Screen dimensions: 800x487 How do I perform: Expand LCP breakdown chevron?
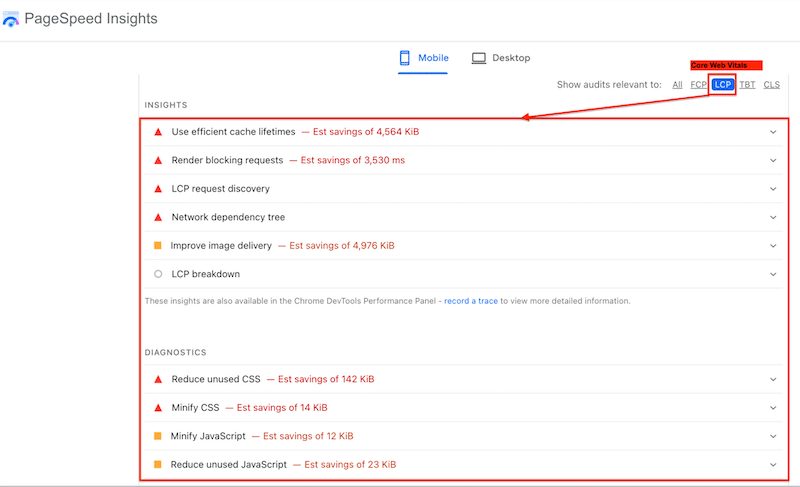point(773,274)
